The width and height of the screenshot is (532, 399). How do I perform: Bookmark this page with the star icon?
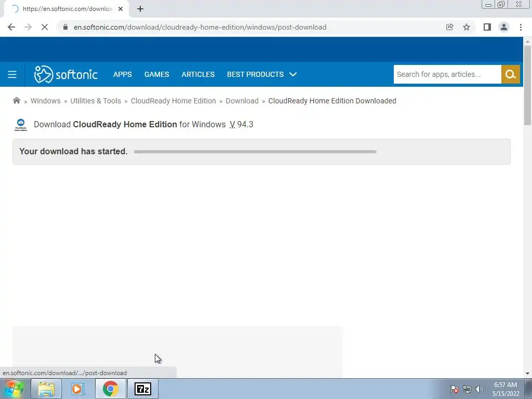coord(467,27)
